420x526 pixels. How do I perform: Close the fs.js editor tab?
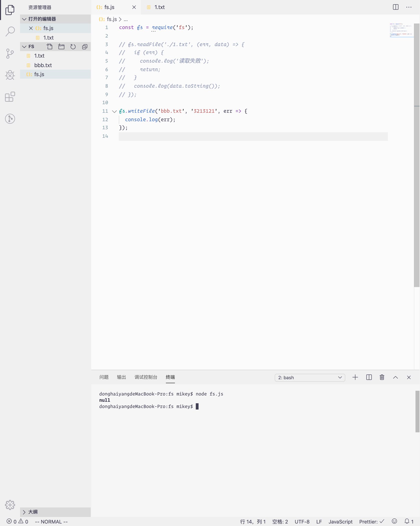point(134,7)
